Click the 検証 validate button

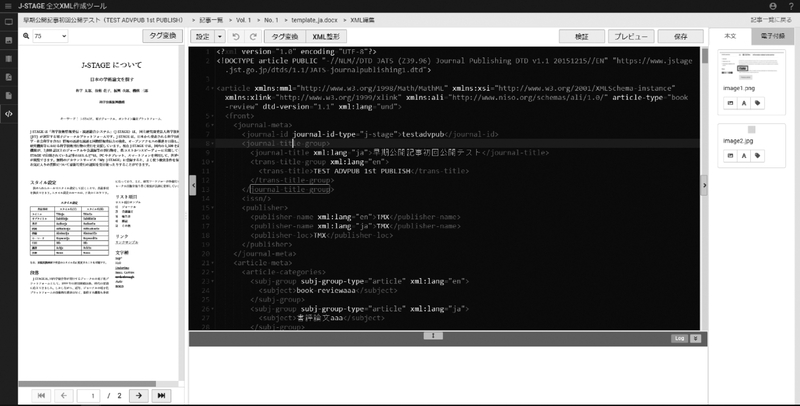[x=582, y=36]
